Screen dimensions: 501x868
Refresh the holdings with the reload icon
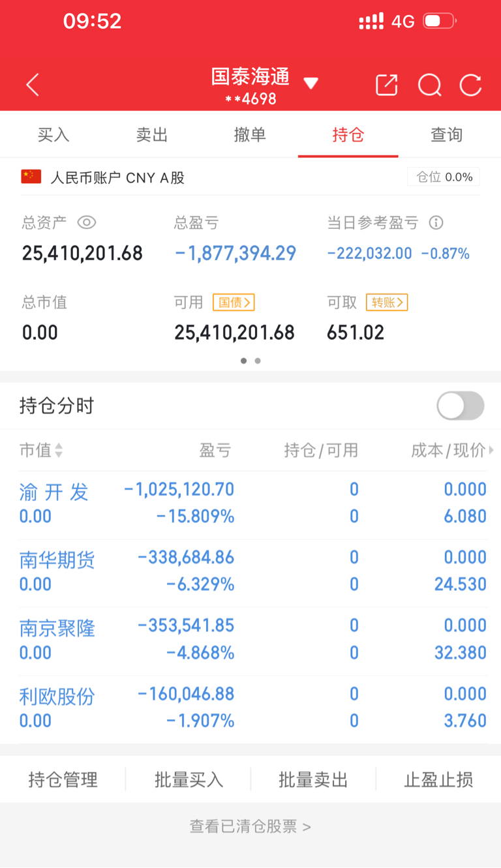(x=470, y=85)
